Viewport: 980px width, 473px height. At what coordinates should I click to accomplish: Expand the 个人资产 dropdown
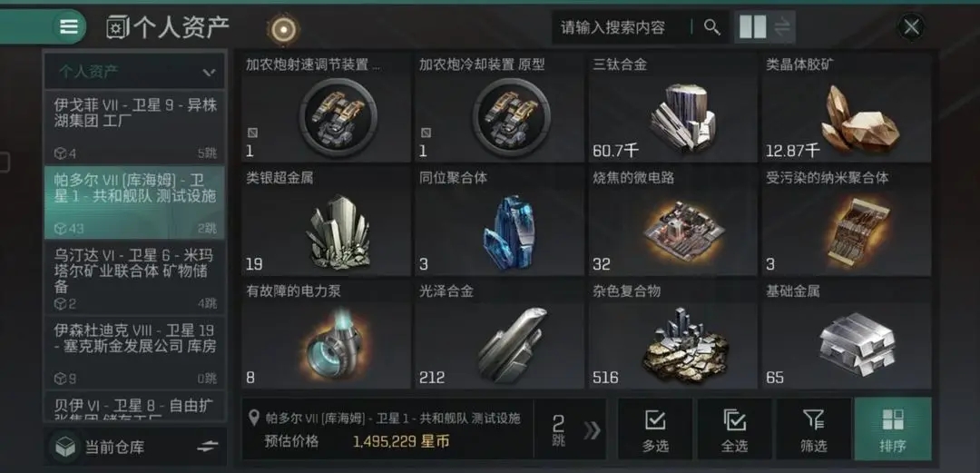133,72
